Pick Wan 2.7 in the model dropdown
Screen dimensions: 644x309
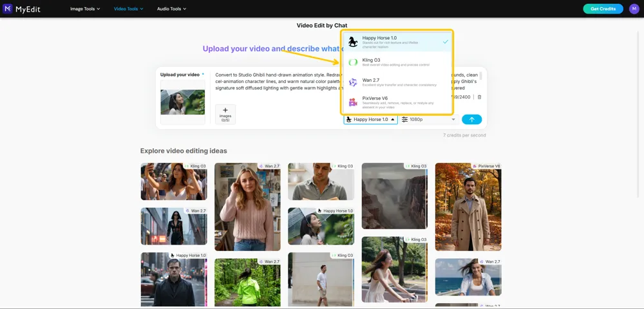click(397, 82)
